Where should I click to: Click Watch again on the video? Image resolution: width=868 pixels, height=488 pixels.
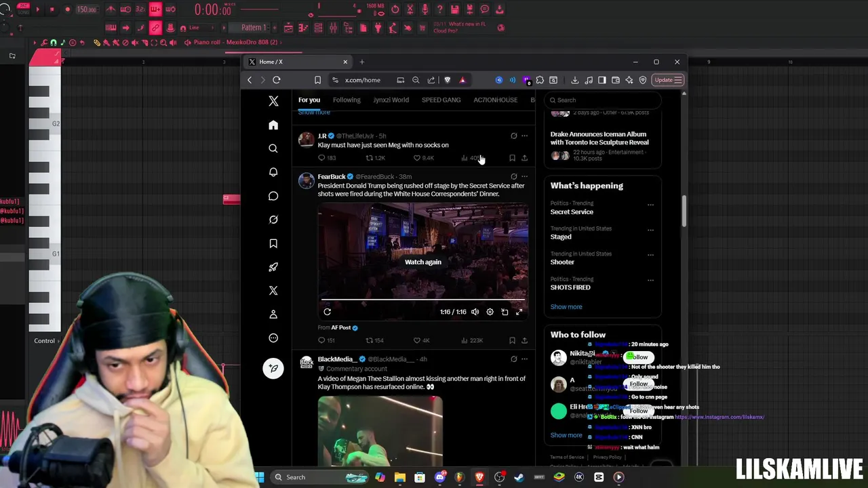point(422,262)
